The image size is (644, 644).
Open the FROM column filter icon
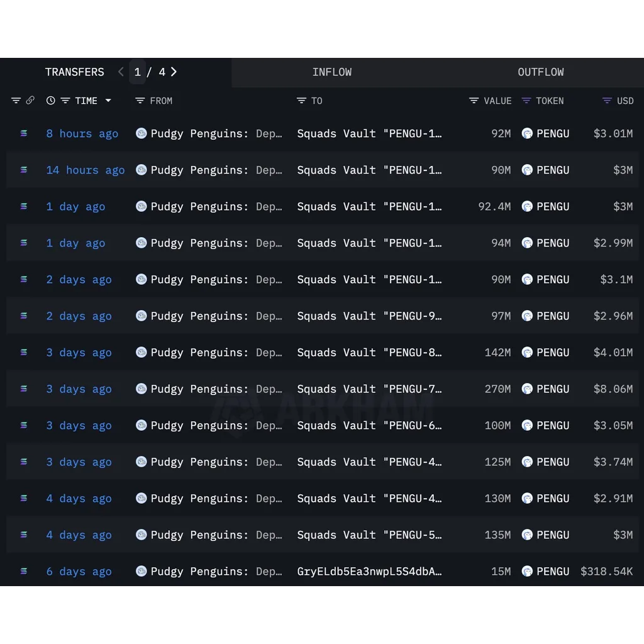[x=140, y=101]
